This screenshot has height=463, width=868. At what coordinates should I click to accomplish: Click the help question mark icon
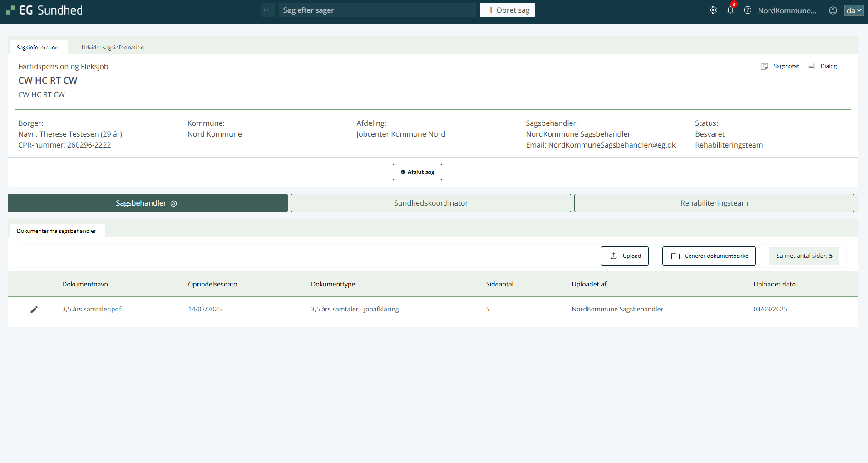click(x=747, y=10)
